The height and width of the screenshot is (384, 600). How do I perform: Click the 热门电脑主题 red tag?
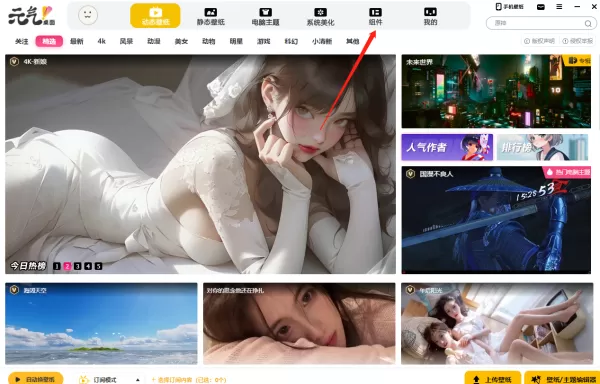(x=567, y=172)
